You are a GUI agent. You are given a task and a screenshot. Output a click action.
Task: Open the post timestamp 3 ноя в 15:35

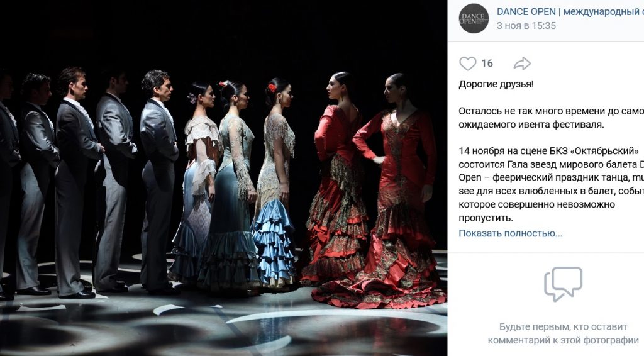[x=526, y=25]
